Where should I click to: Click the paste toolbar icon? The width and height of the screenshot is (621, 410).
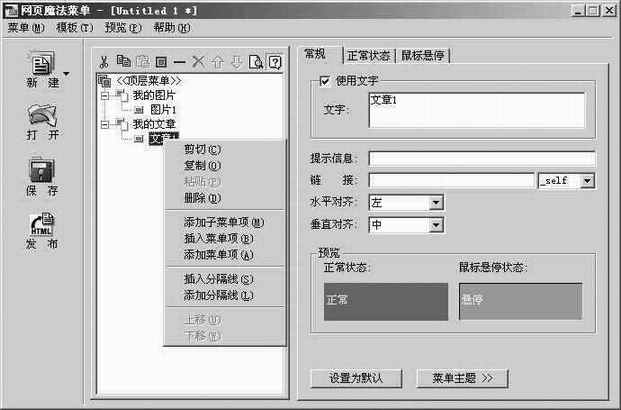point(143,61)
